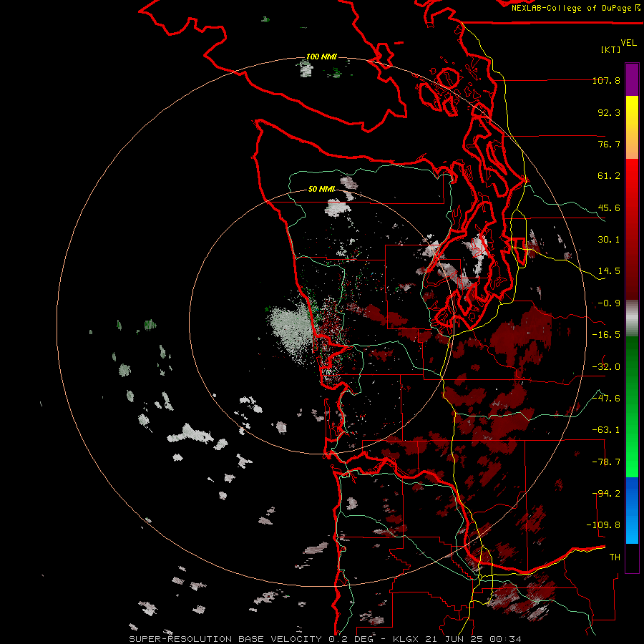
Task: Click the KLGX station identifier in caption
Action: (x=406, y=639)
